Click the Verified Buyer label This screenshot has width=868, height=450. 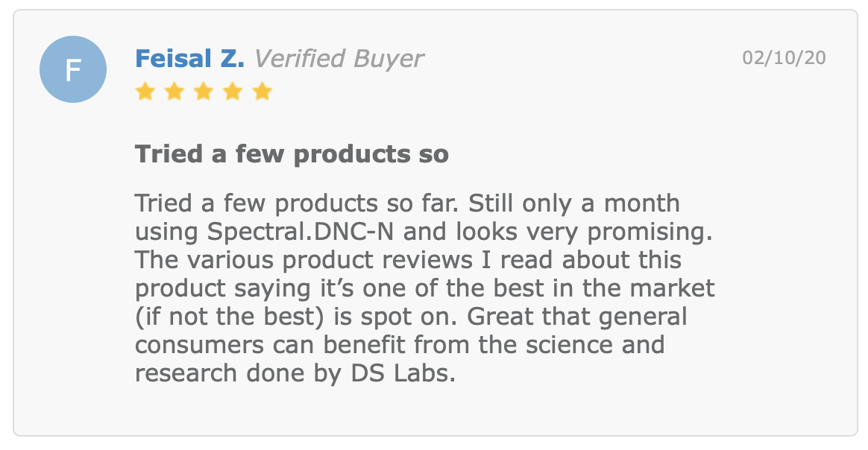click(x=339, y=59)
